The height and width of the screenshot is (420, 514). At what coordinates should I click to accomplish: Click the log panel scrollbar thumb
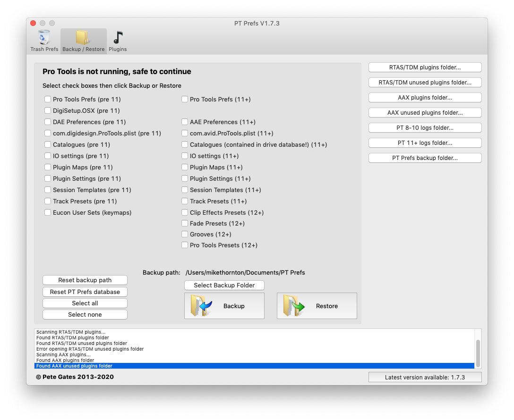point(478,353)
